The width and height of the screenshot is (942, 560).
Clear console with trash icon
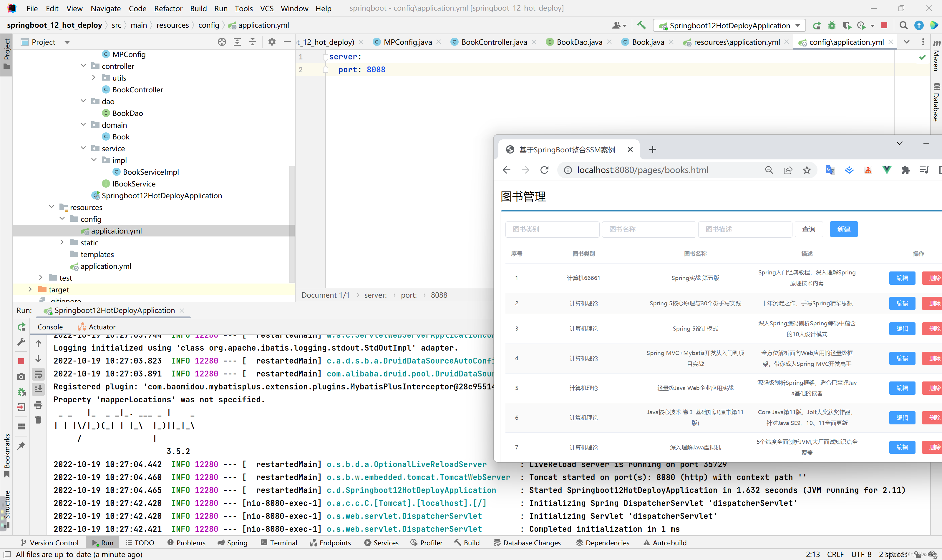pos(38,420)
